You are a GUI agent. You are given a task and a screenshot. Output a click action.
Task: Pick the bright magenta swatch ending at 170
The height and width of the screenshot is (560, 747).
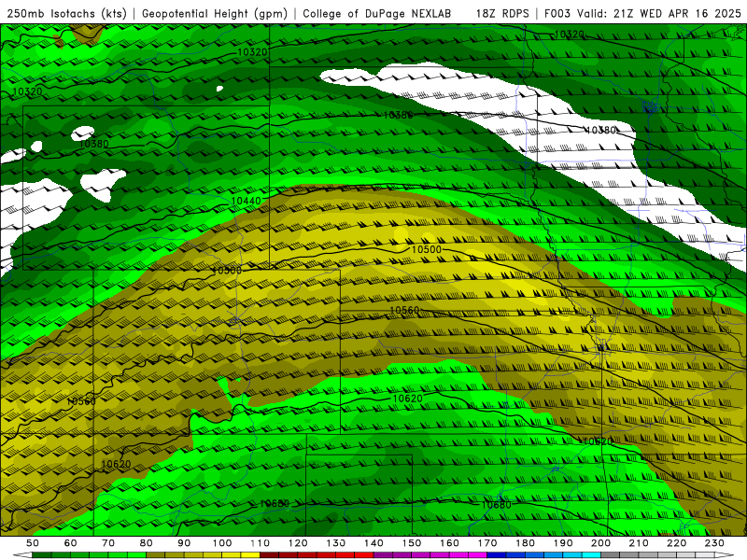tap(477, 555)
